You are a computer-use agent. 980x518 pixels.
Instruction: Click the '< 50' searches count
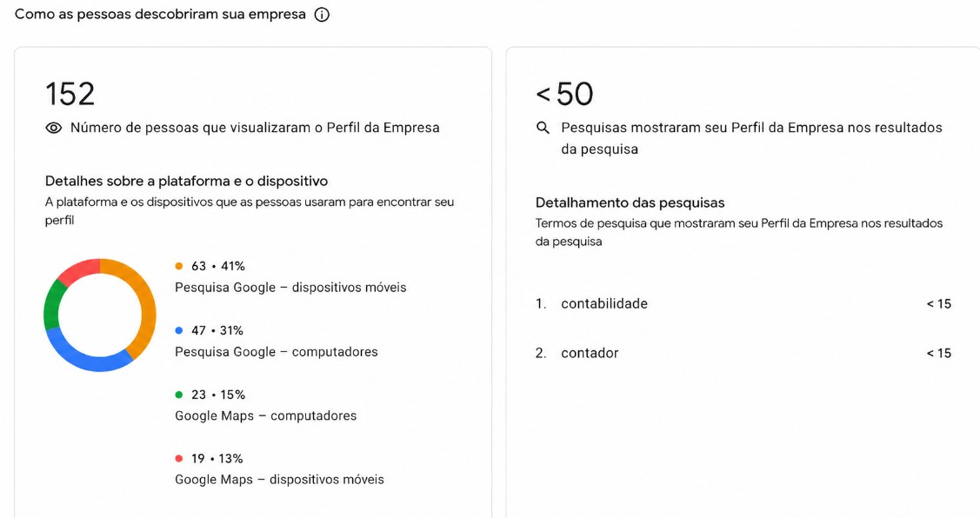pos(564,95)
